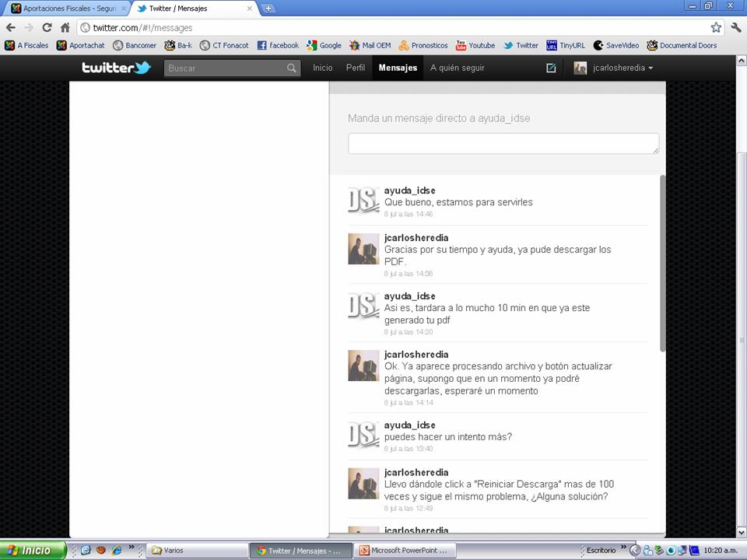Screen dimensions: 747x560
Task: Click jcarlosheredia name on 'Gracias por su tiempo' message
Action: [416, 238]
